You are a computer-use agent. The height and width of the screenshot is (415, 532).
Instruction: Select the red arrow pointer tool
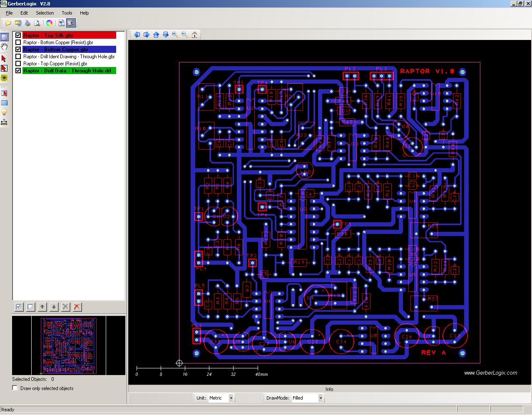[4, 59]
